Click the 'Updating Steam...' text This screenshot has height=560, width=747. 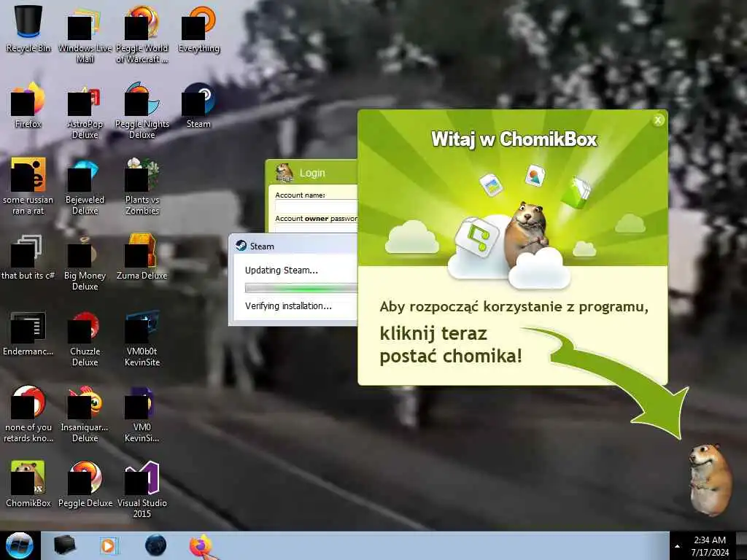281,270
